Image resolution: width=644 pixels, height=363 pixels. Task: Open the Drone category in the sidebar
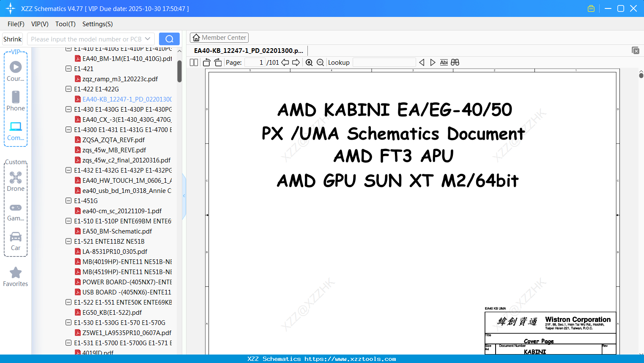pyautogui.click(x=16, y=181)
